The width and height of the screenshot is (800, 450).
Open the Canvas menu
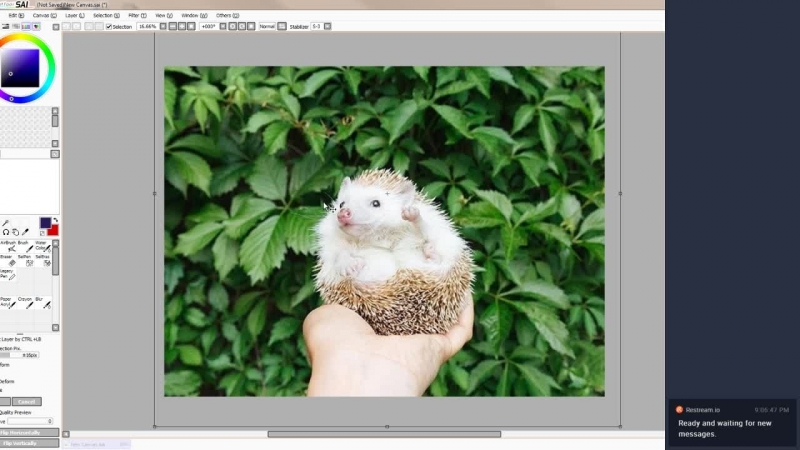(x=44, y=15)
